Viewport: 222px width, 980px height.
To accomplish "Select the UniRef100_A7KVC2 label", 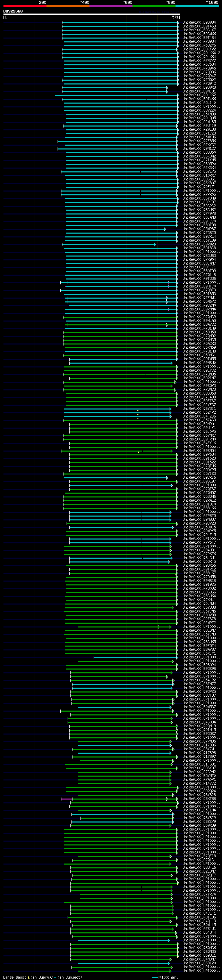I will [x=199, y=145].
